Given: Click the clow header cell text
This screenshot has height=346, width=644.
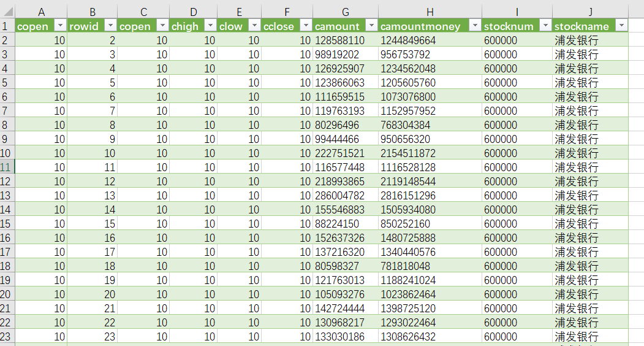Looking at the screenshot, I should (231, 26).
